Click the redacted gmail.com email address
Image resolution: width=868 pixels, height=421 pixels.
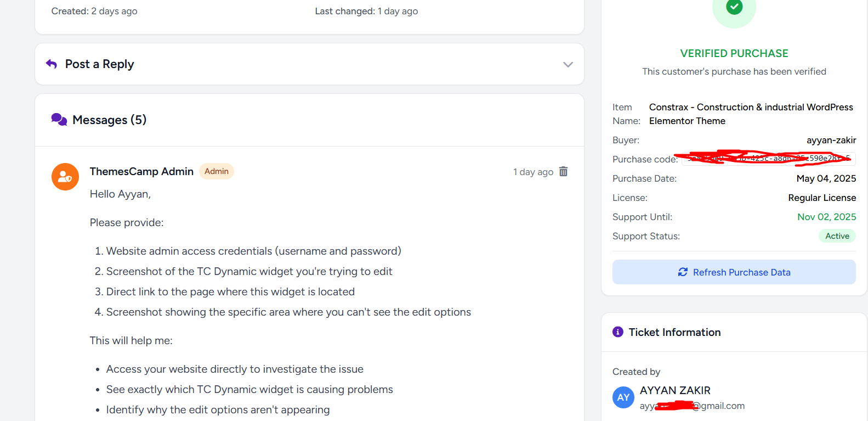(x=692, y=406)
